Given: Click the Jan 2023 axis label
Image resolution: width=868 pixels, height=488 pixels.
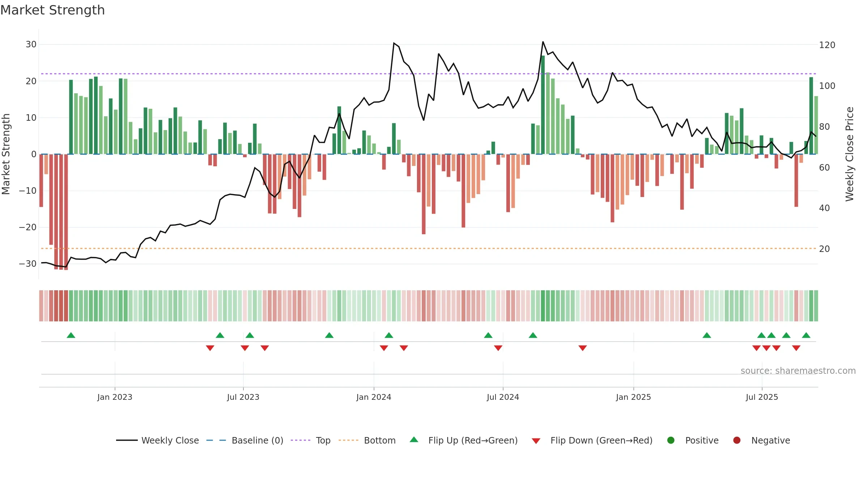Looking at the screenshot, I should pyautogui.click(x=115, y=397).
